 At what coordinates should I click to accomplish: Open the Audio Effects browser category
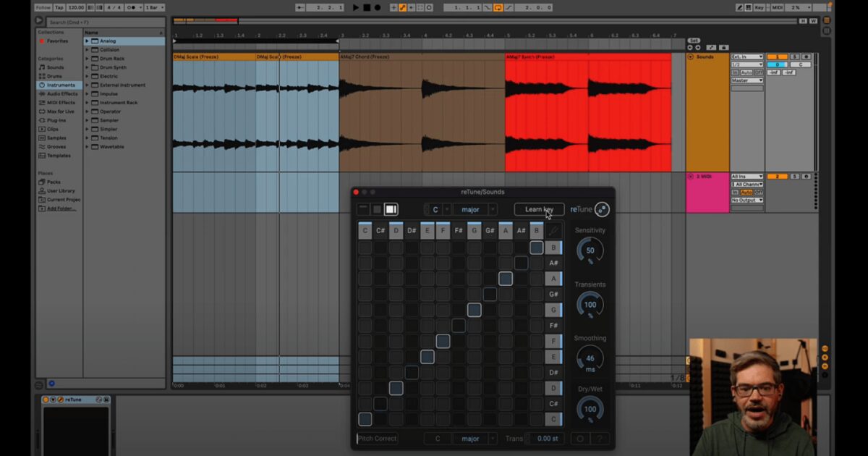click(x=62, y=93)
